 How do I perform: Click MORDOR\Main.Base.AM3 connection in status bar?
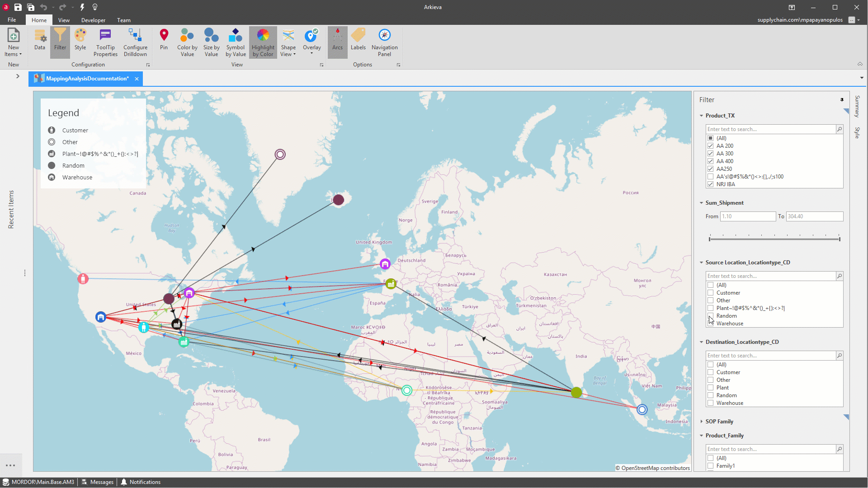click(x=38, y=482)
